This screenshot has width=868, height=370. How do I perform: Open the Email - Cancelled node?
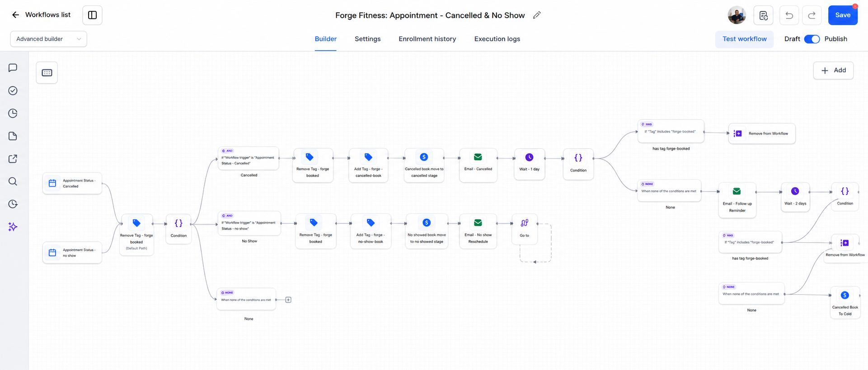click(478, 165)
